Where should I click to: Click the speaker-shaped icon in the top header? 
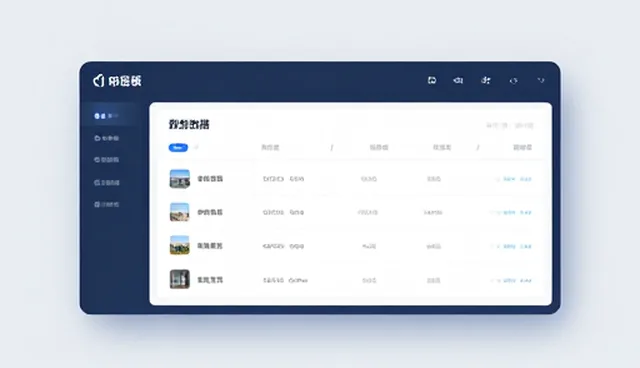click(458, 80)
